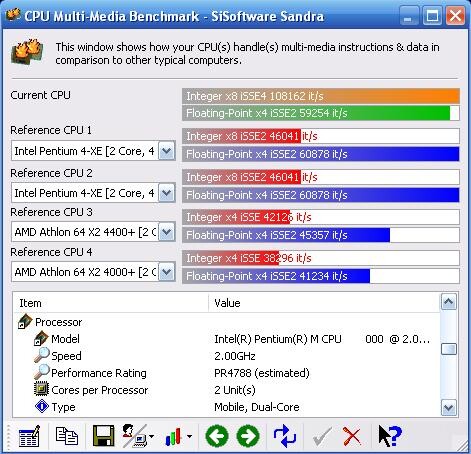Expand the Reference CPU 1 dropdown arrow
The image size is (471, 454).
166,151
